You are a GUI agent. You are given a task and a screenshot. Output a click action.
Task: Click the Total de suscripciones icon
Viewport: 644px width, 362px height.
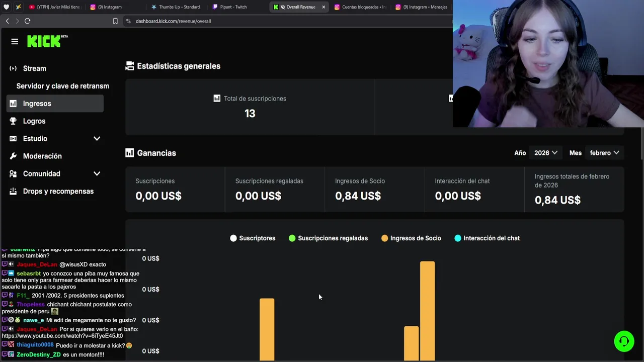point(217,99)
